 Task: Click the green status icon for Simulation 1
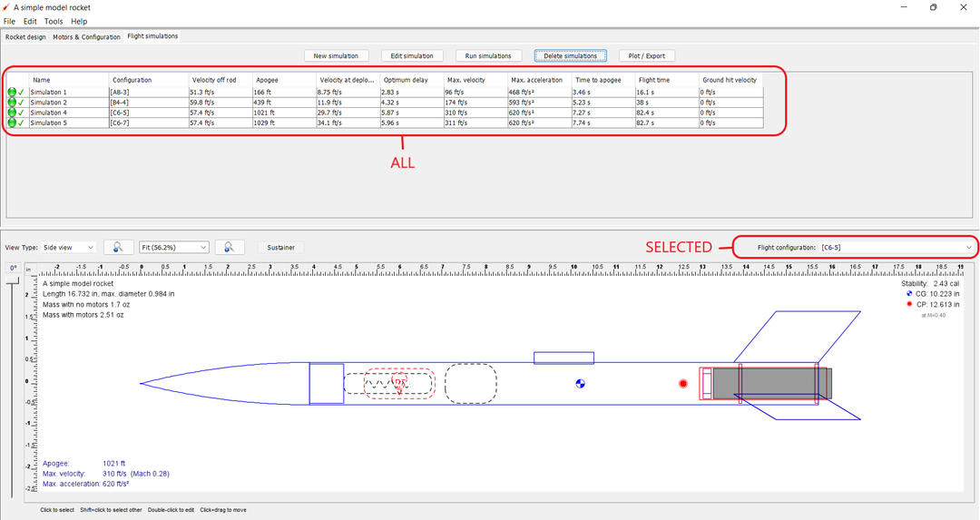tap(12, 93)
